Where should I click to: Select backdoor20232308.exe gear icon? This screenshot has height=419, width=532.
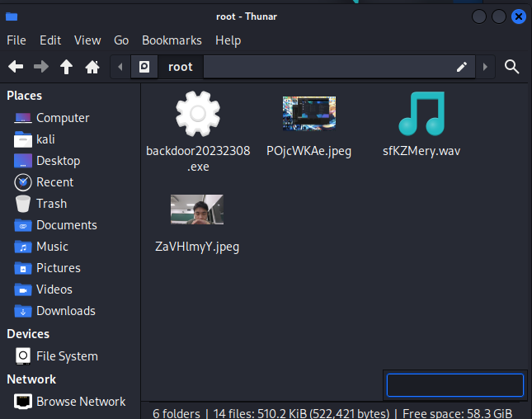[198, 114]
